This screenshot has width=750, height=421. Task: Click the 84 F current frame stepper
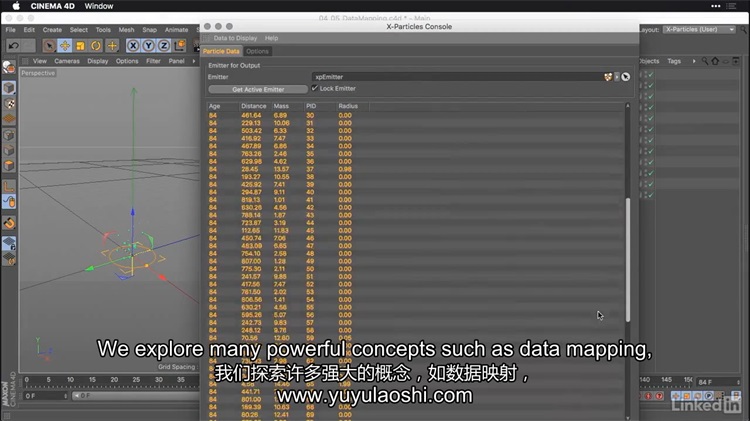point(738,382)
